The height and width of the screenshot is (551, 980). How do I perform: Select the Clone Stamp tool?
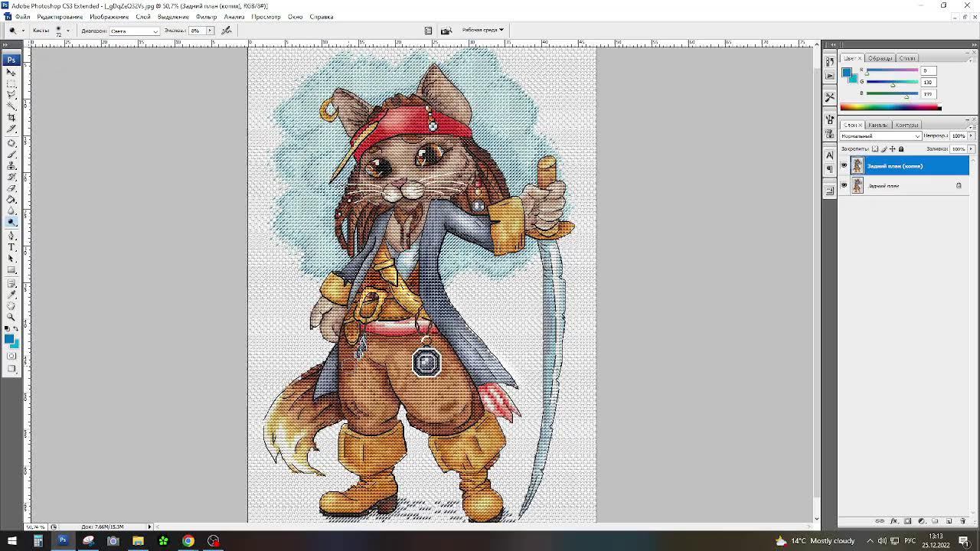coord(11,165)
